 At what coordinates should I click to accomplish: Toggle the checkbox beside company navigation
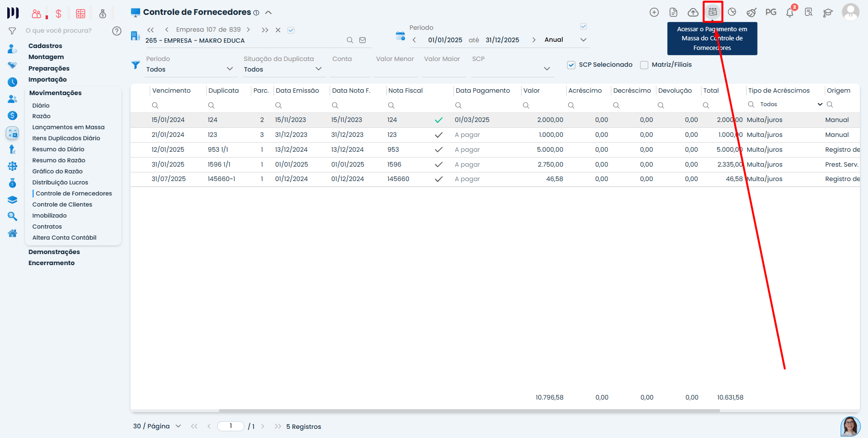coord(291,30)
